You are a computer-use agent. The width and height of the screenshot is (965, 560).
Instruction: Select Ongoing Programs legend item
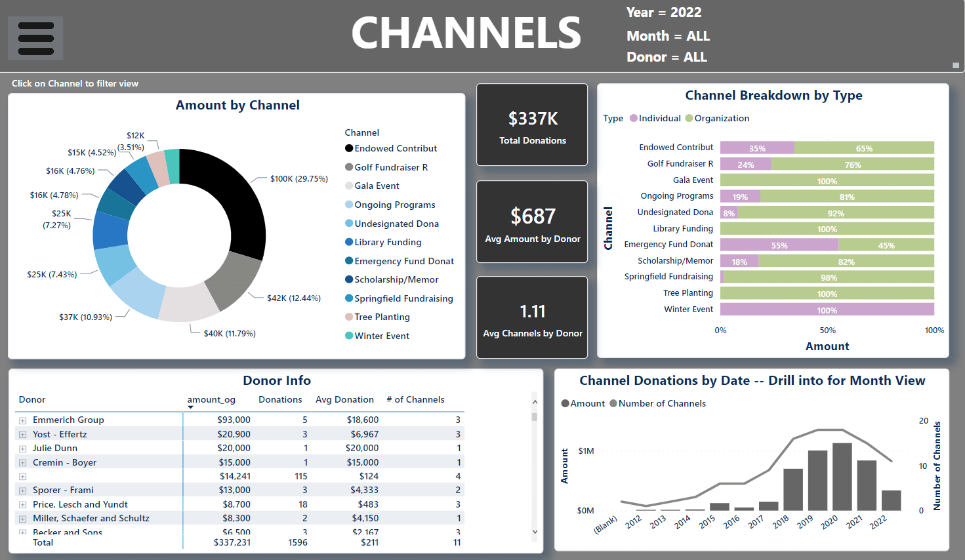pos(390,205)
